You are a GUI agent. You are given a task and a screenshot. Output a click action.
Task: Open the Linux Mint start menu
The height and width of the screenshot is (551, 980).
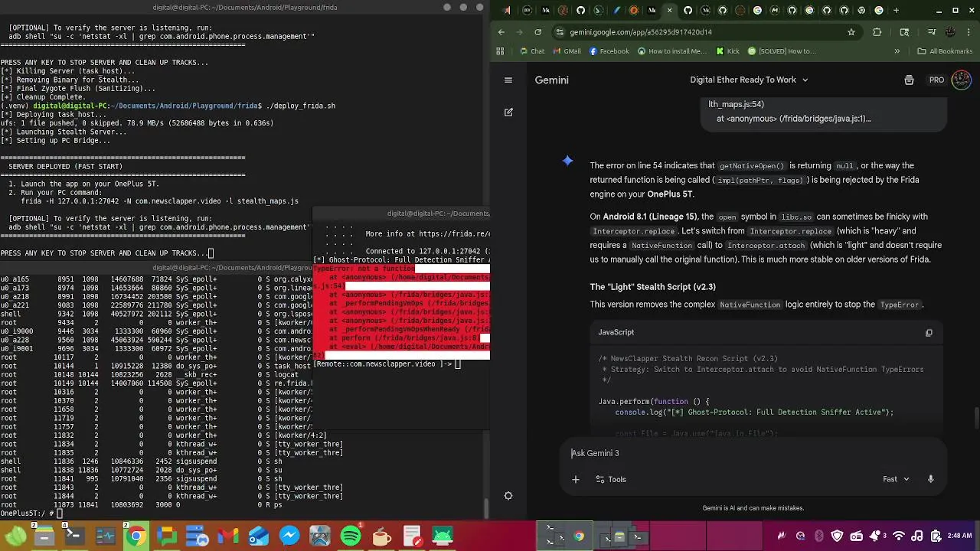(15, 536)
